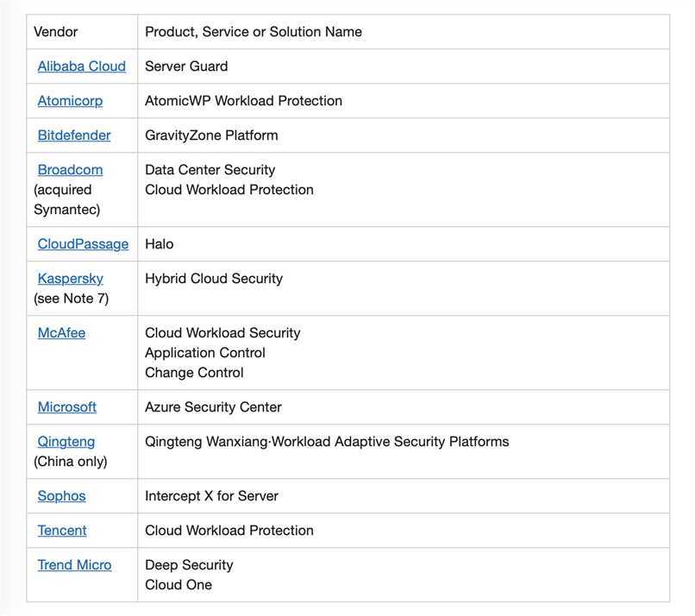This screenshot has height=616, width=695.
Task: Click 'Qingteng Wanxiang·Workload Adaptive Security Platforms' text
Action: coord(327,442)
